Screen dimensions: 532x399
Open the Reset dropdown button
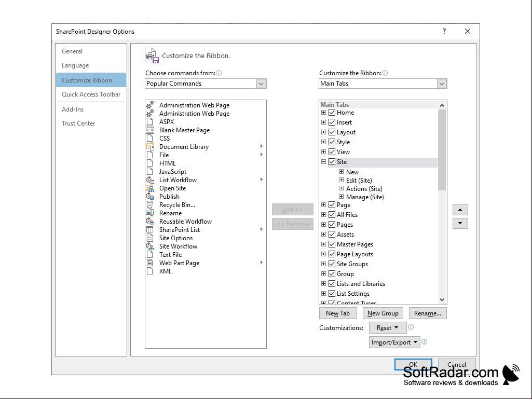point(388,328)
